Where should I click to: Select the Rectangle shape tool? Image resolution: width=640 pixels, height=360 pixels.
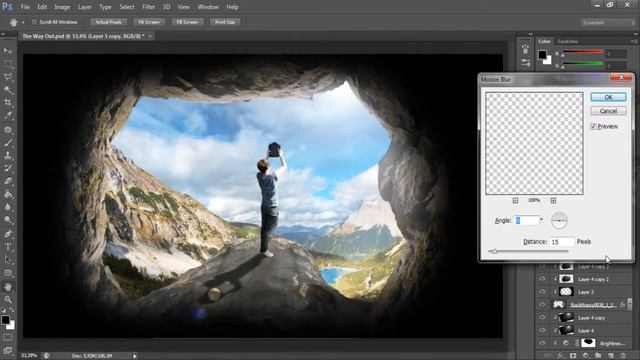pos(8,273)
